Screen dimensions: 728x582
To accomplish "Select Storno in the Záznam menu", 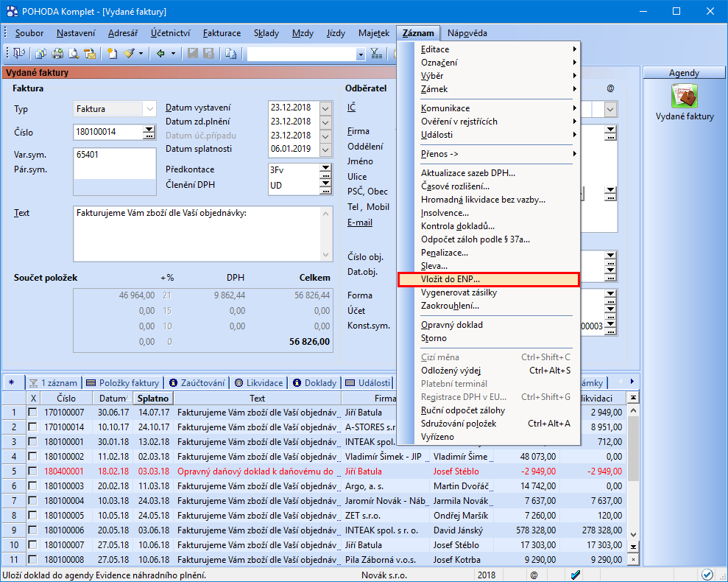I will pos(434,338).
